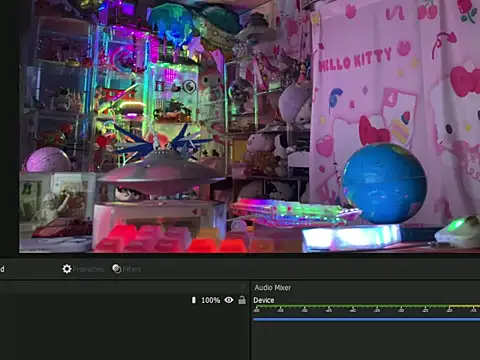
Task: Click the Properties text button
Action: point(88,269)
